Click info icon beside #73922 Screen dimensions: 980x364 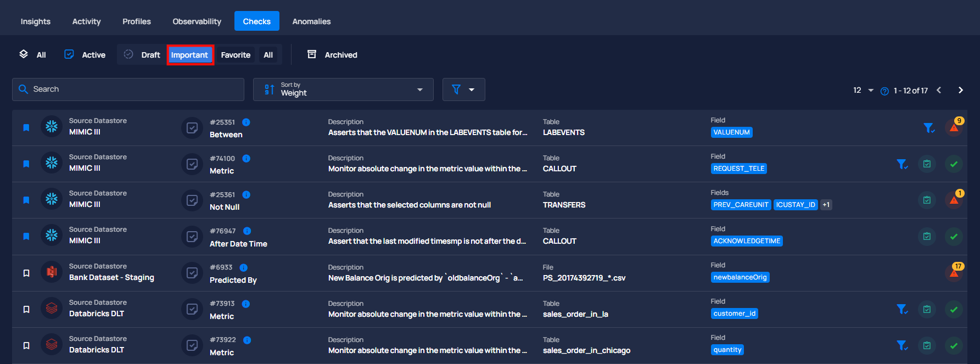[x=247, y=340]
